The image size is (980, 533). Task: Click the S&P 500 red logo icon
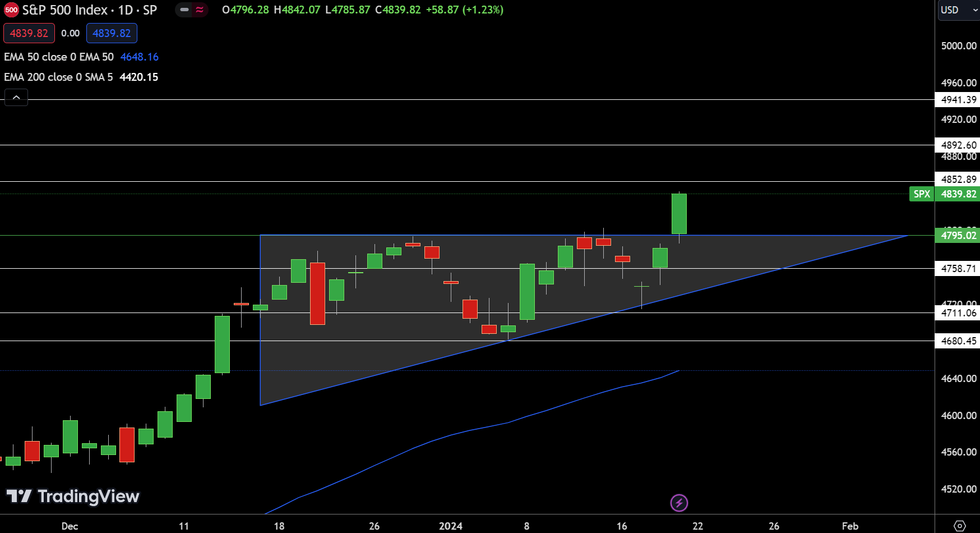click(11, 10)
